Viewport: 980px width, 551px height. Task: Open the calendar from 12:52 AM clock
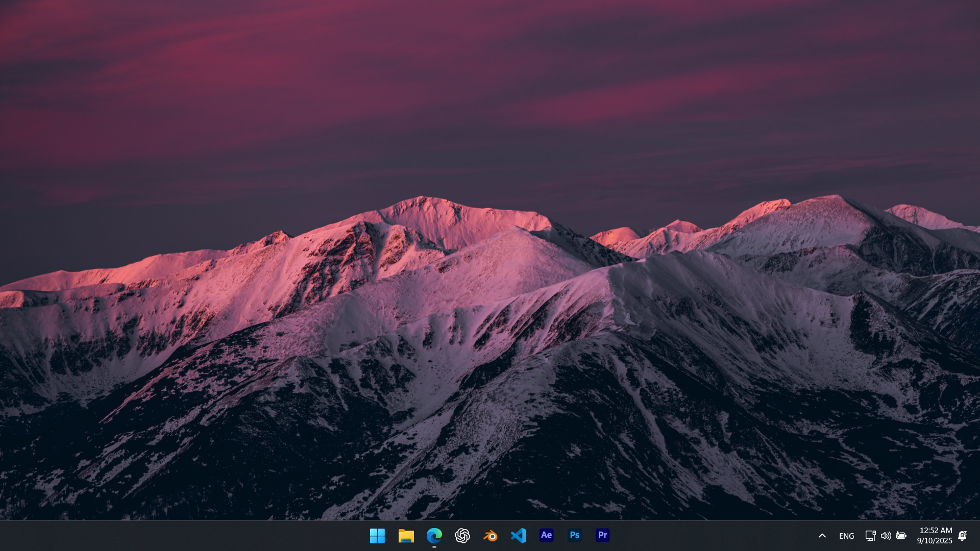pos(935,531)
